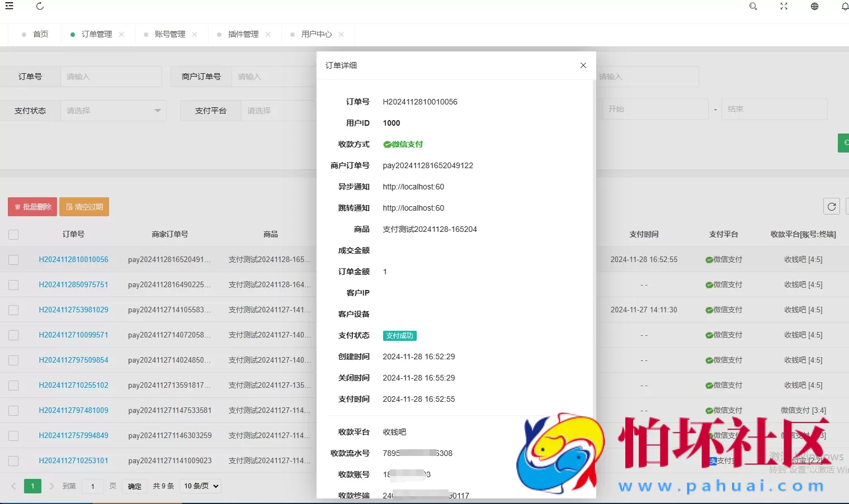Open the language globe icon

click(814, 6)
